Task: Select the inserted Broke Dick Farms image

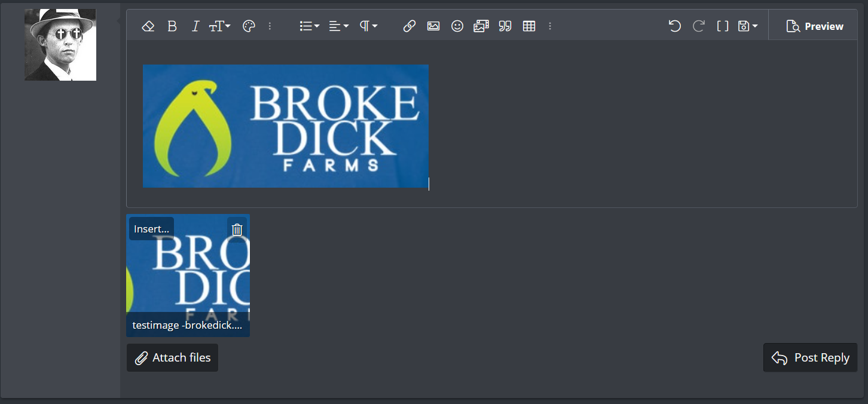Action: [x=286, y=126]
